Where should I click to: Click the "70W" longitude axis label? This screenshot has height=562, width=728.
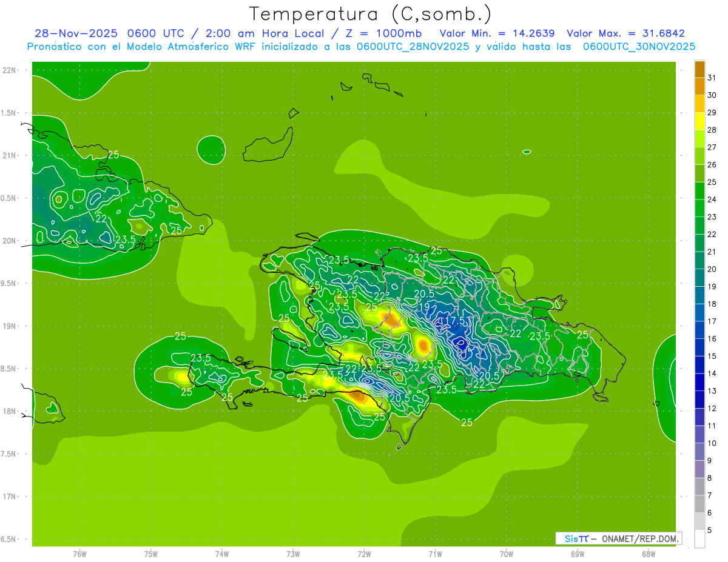click(507, 554)
